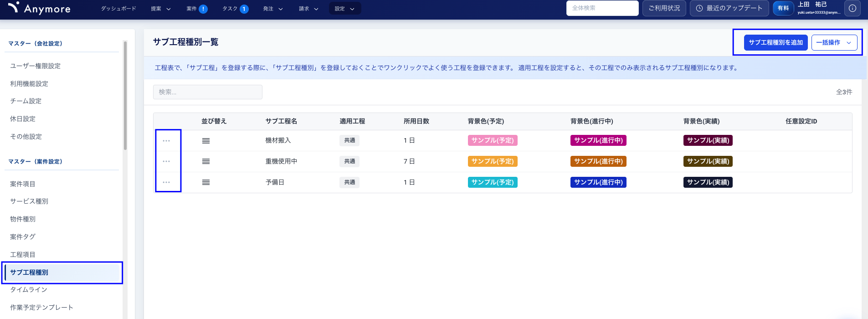The height and width of the screenshot is (319, 868).
Task: Open 最近のアップデート
Action: coord(729,8)
